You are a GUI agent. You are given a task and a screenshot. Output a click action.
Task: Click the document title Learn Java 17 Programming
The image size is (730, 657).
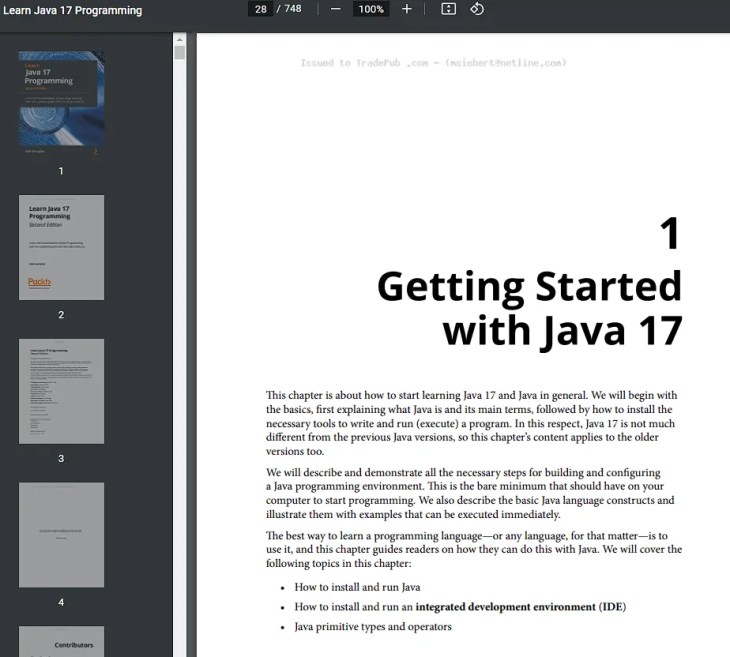[73, 10]
